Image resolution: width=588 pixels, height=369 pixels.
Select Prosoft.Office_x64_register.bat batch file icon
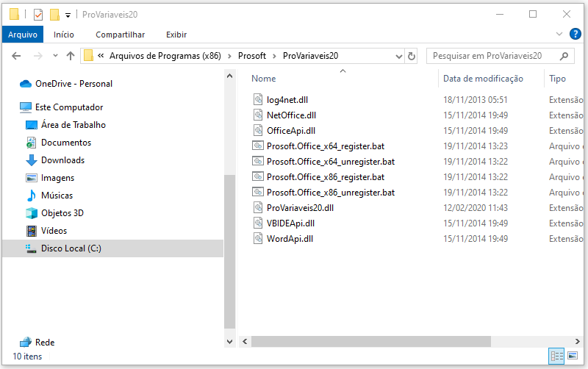pos(258,146)
